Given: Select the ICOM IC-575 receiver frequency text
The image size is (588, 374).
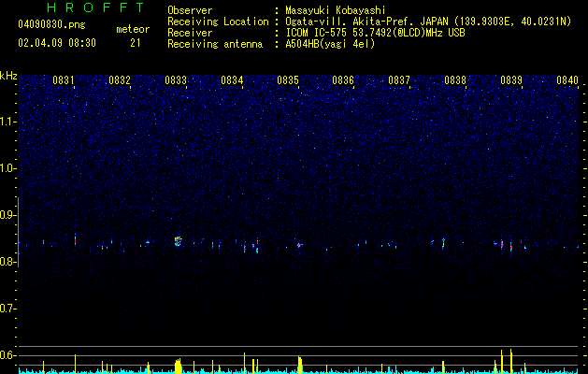Looking at the screenshot, I should (x=375, y=33).
